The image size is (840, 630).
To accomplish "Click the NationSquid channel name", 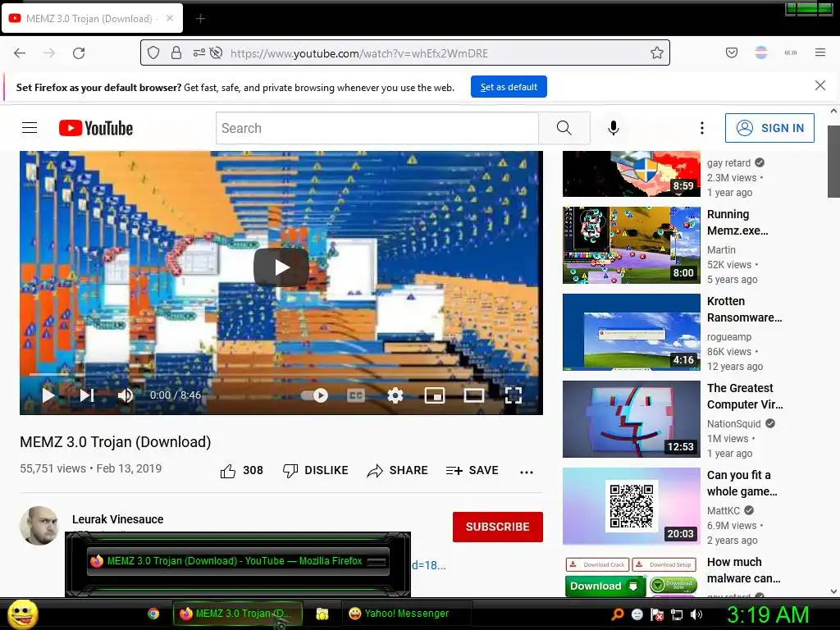I will click(x=734, y=424).
